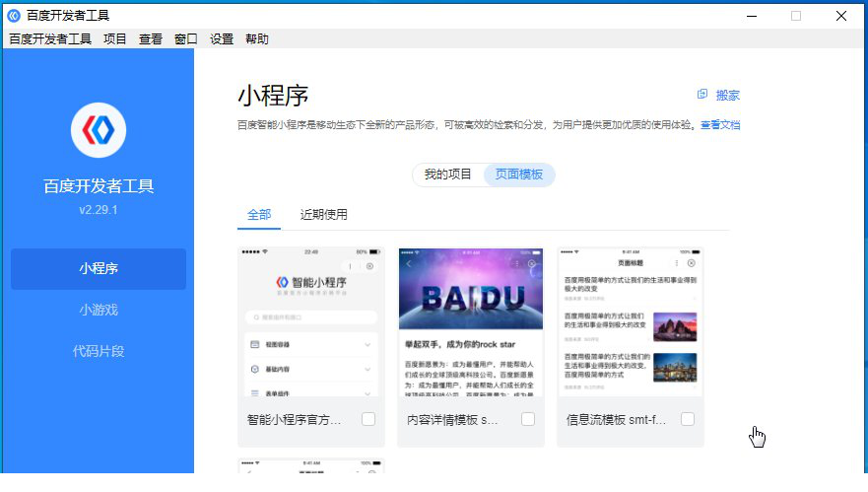Select the 近期使用 filter tab
This screenshot has height=492, width=868.
[324, 214]
